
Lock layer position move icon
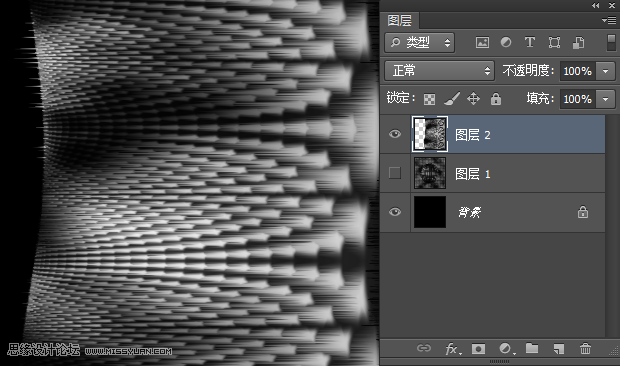point(473,98)
